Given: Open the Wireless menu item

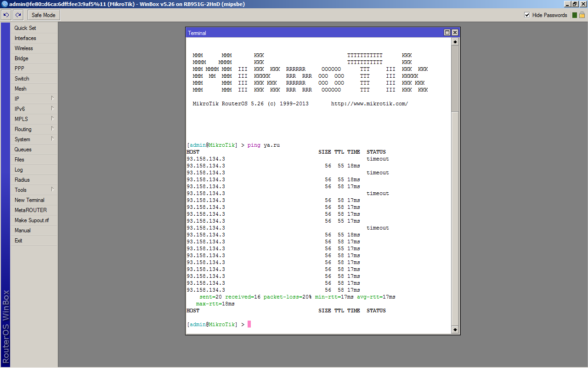Looking at the screenshot, I should pyautogui.click(x=34, y=48).
